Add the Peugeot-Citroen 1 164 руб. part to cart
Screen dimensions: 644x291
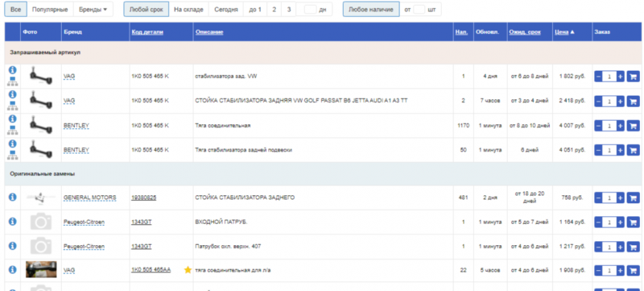tap(633, 222)
